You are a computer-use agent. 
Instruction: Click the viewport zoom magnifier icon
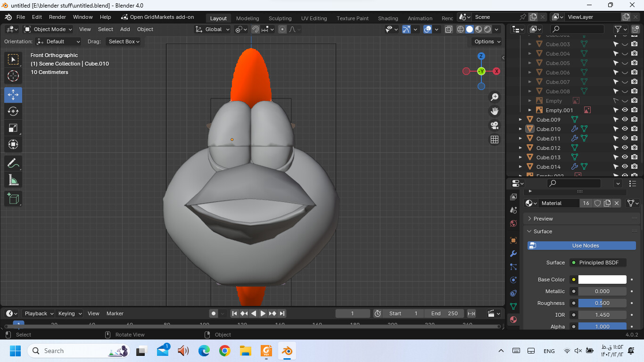click(x=495, y=97)
